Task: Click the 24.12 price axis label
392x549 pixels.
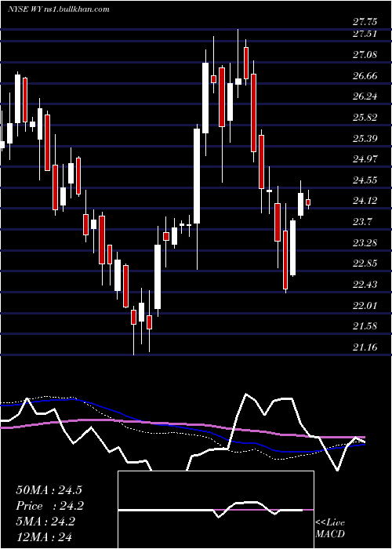Action: point(365,201)
